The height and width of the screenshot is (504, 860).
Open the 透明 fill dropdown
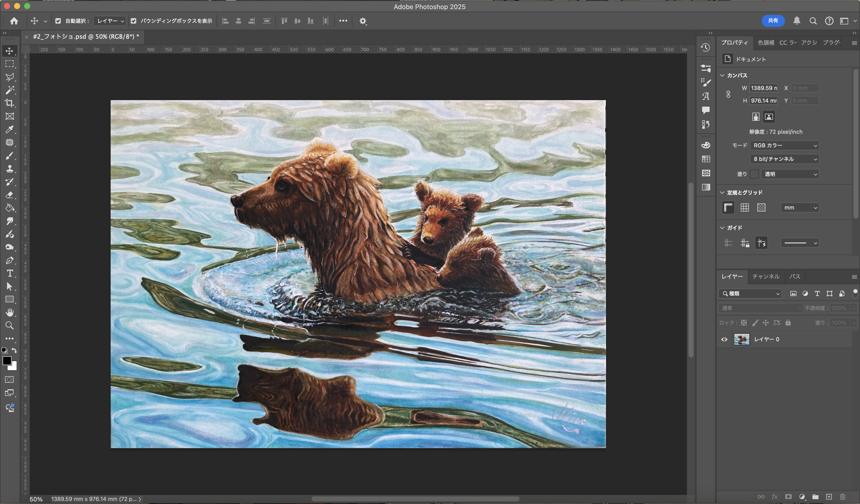pyautogui.click(x=790, y=174)
